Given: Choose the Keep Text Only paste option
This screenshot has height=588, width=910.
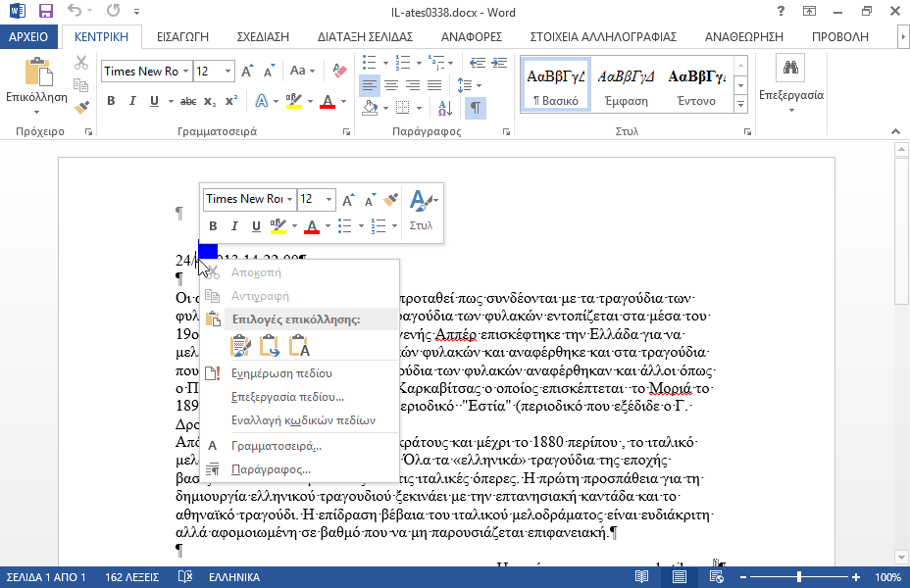Looking at the screenshot, I should click(x=299, y=346).
